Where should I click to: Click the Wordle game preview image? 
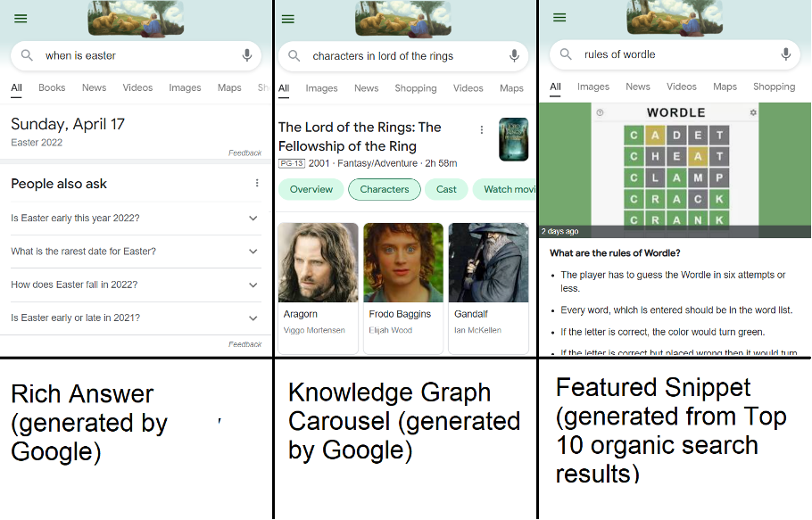pyautogui.click(x=675, y=169)
